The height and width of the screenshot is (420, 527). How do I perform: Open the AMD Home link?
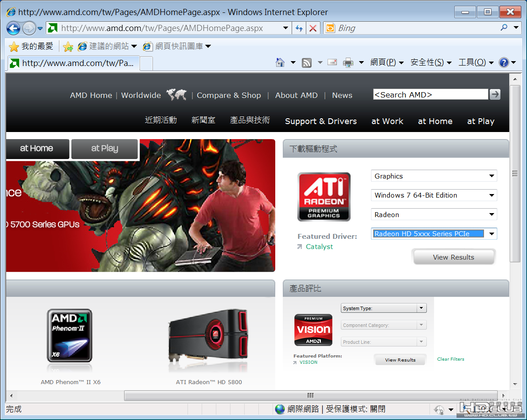point(91,95)
